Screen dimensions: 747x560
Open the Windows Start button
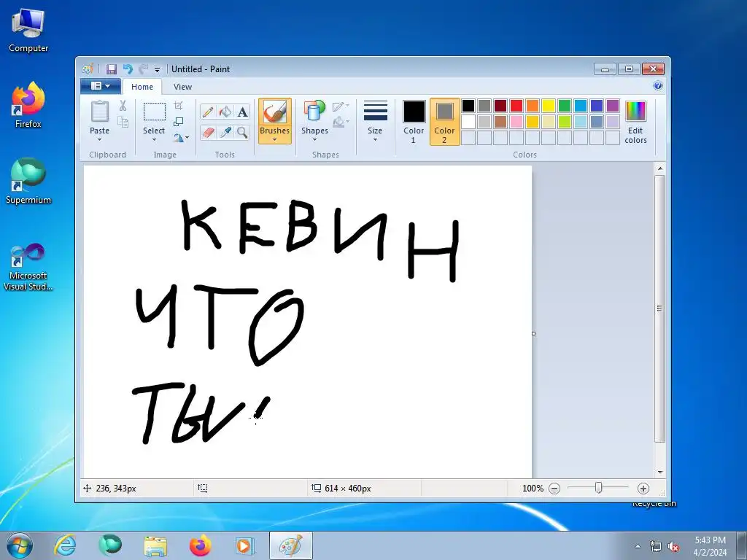[19, 545]
